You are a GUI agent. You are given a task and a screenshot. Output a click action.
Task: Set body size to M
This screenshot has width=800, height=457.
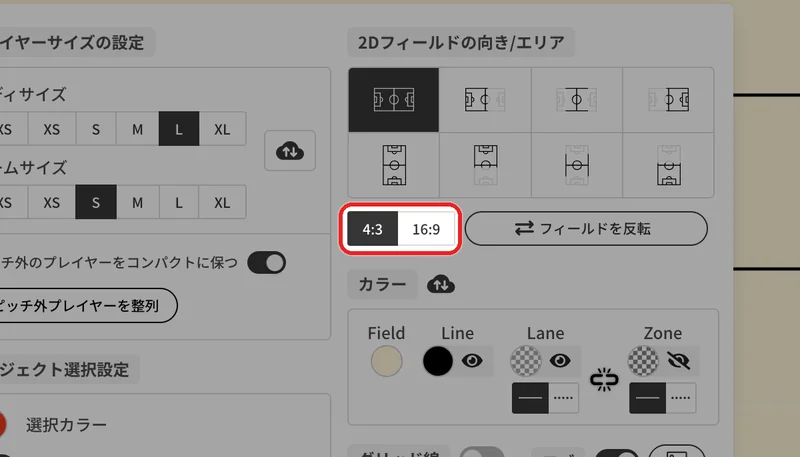tap(137, 129)
